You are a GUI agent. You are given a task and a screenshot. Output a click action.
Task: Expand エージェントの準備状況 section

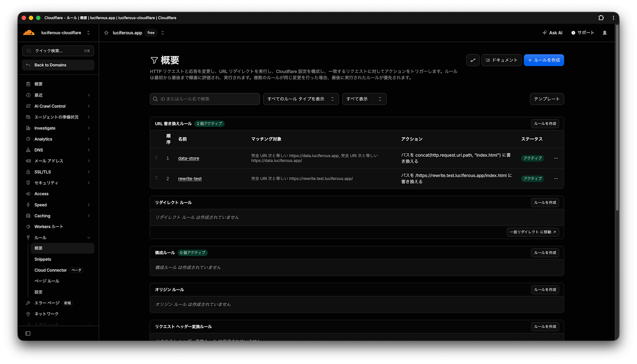tap(89, 117)
